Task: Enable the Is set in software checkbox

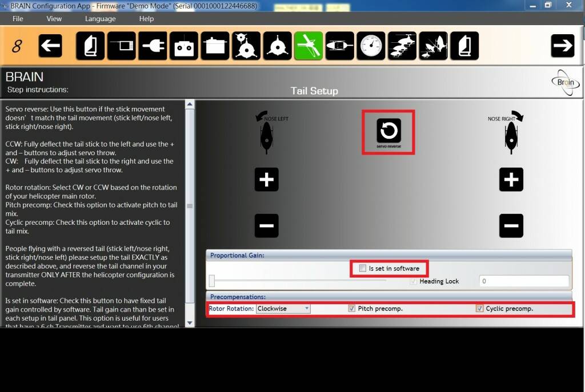Action: pos(363,268)
